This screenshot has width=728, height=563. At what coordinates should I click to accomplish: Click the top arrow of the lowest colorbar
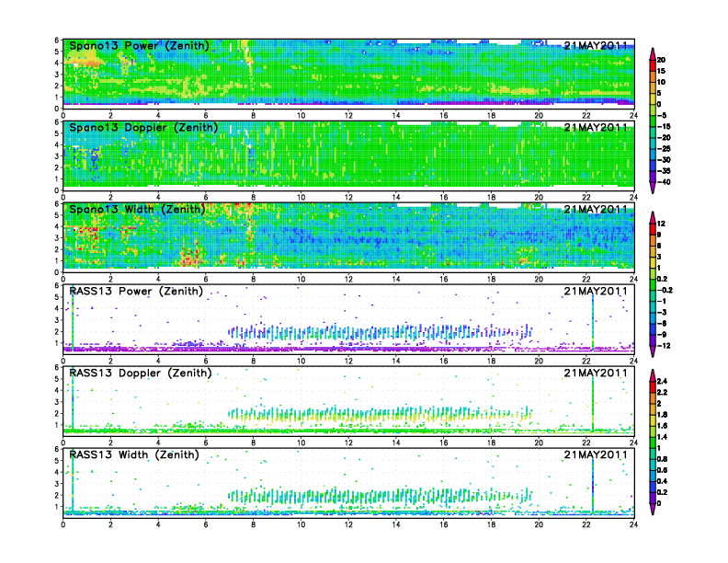point(653,374)
